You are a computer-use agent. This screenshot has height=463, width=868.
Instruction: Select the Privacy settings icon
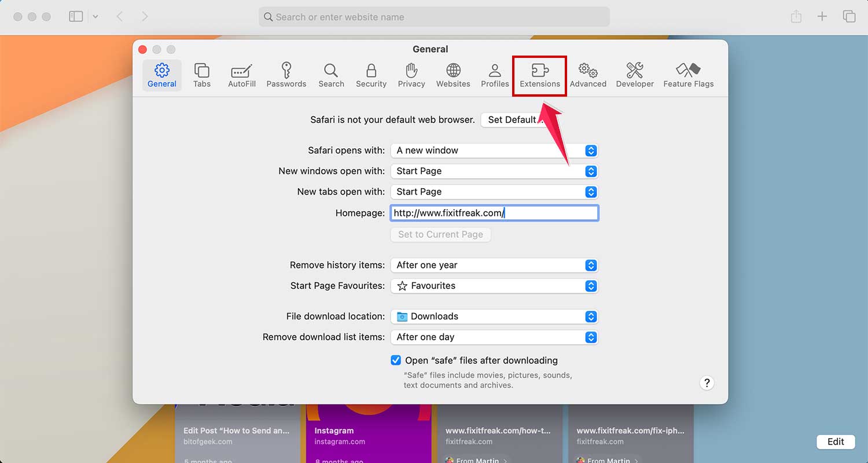[x=411, y=75]
